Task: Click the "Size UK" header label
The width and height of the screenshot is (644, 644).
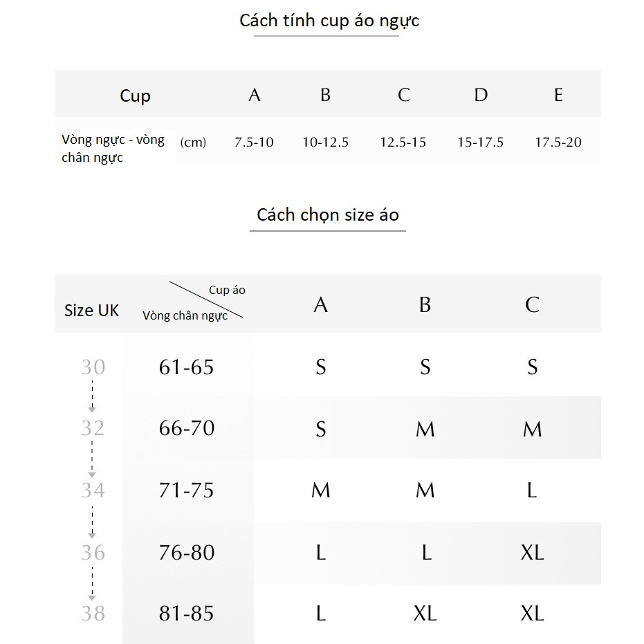Action: (x=91, y=311)
